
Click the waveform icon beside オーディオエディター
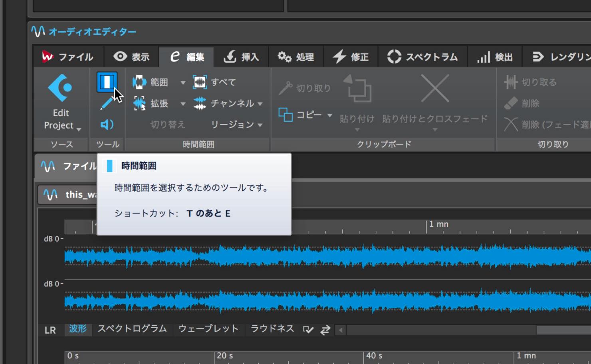coord(38,32)
